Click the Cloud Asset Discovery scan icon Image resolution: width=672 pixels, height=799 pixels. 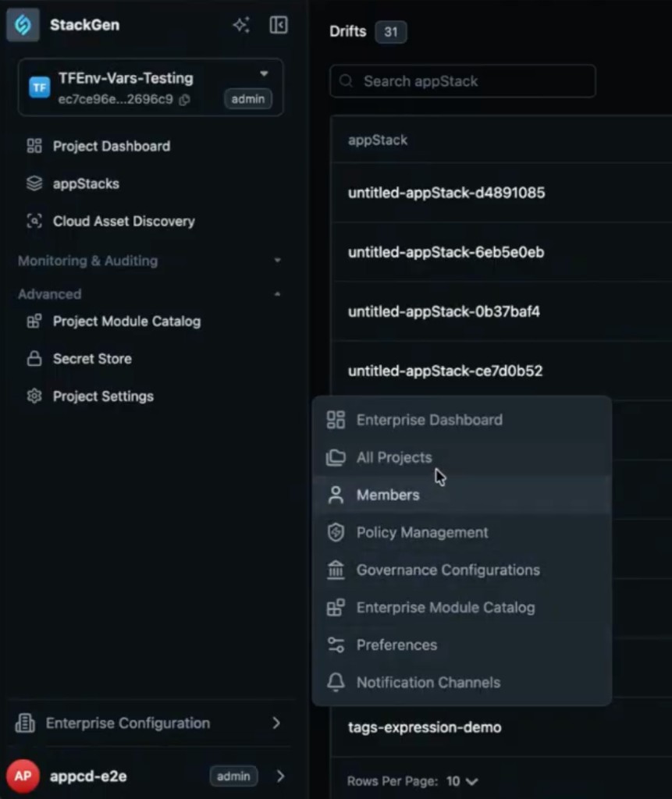pos(34,221)
